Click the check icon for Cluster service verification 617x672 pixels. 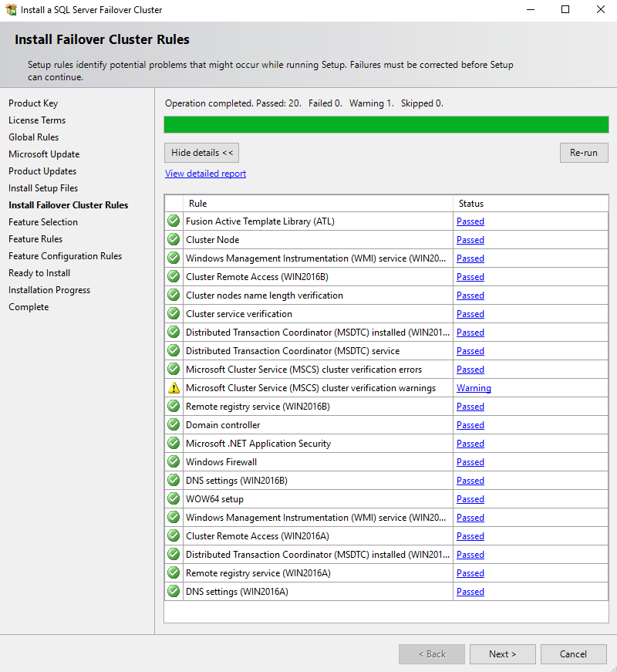coord(174,313)
